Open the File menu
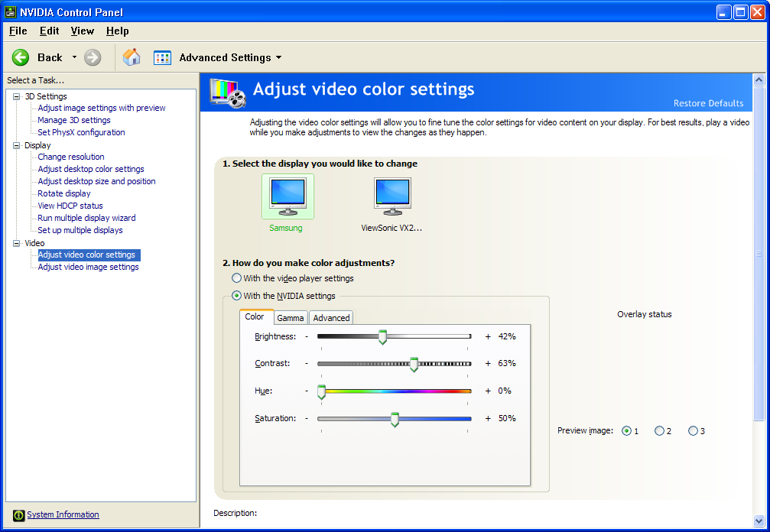 pyautogui.click(x=18, y=31)
